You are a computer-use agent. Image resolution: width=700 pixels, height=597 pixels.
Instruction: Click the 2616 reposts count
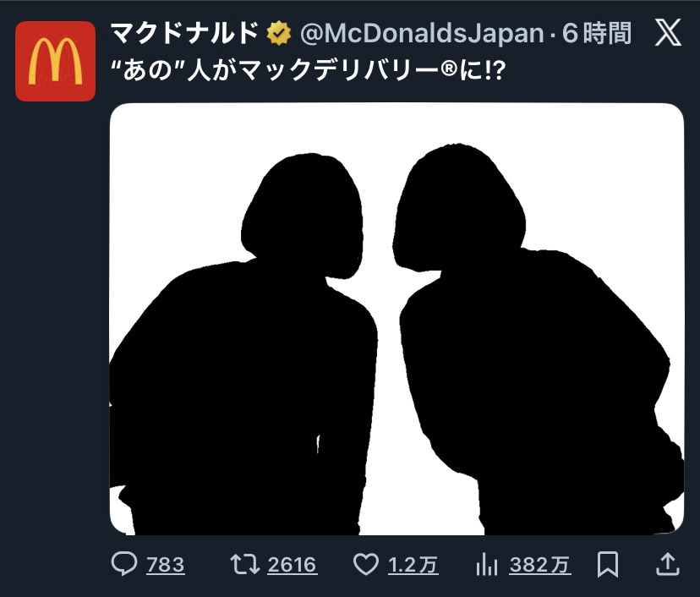click(292, 565)
